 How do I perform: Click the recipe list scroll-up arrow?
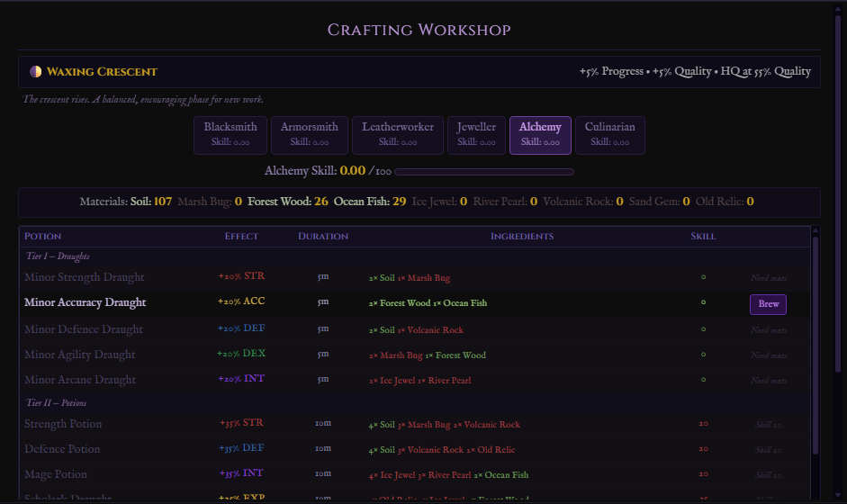(x=815, y=230)
